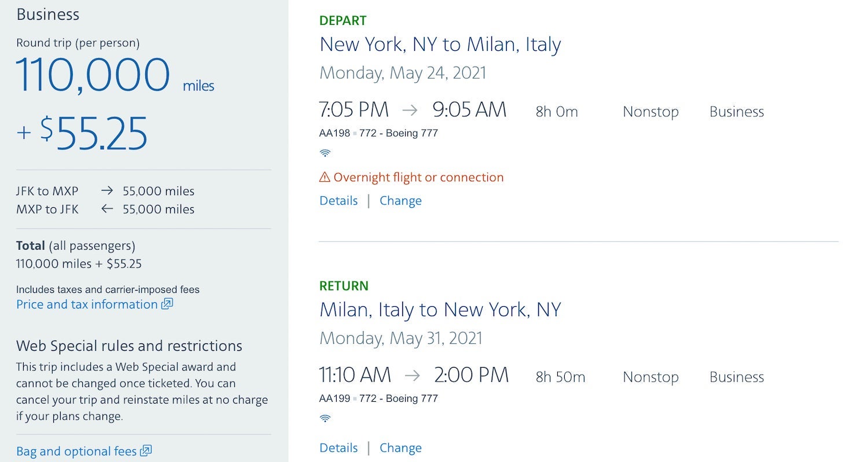868x462 pixels.
Task: Change the departing flight to Milan
Action: coord(400,200)
